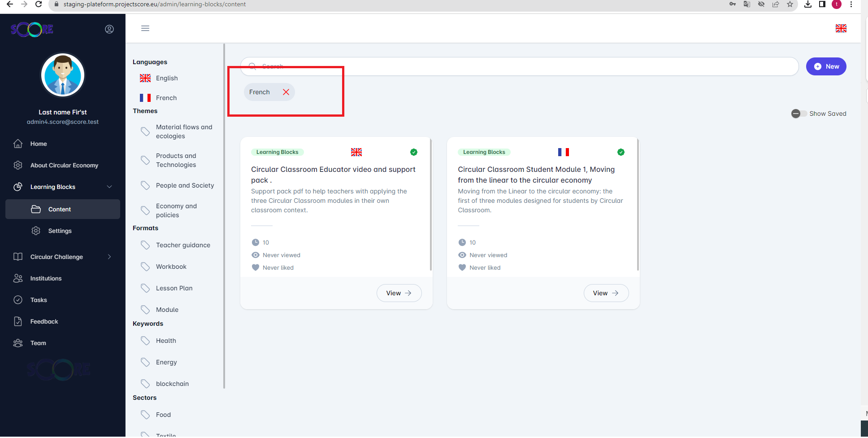Viewport: 868px width, 438px height.
Task: Click the UK flag language switcher
Action: coord(841,28)
